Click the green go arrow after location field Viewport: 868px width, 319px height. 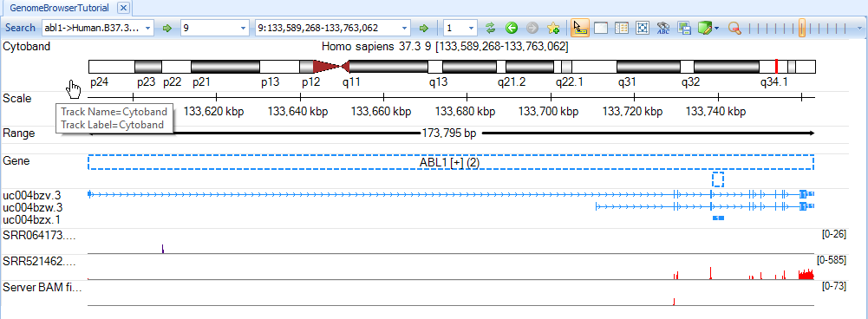[423, 28]
